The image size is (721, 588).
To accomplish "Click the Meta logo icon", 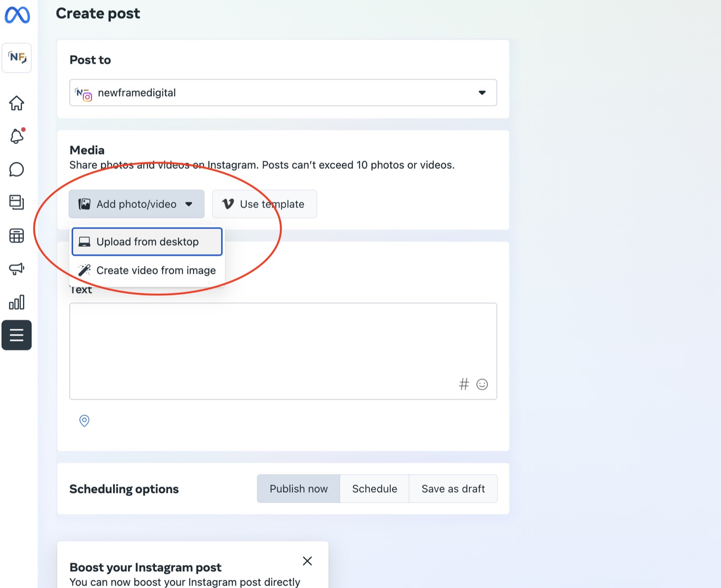I will click(17, 15).
